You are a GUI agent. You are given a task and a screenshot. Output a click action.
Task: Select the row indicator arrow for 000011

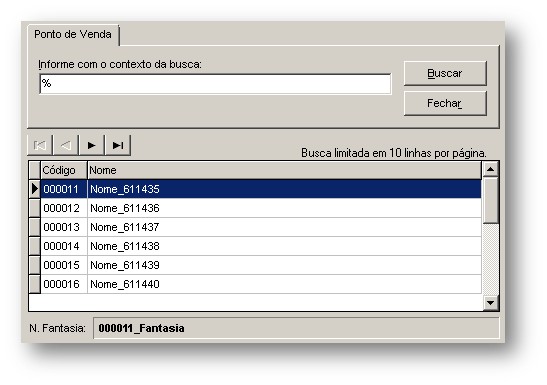(x=35, y=189)
